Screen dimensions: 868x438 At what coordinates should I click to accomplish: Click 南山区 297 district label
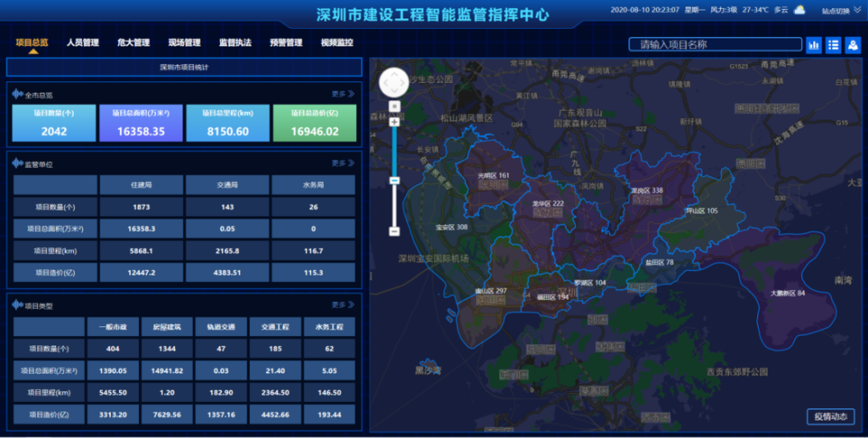(x=491, y=291)
